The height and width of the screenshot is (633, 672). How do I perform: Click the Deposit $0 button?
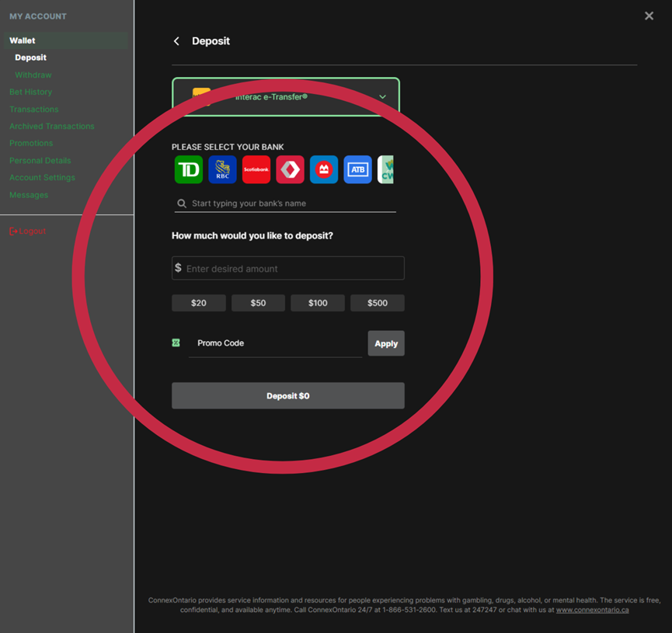(288, 396)
